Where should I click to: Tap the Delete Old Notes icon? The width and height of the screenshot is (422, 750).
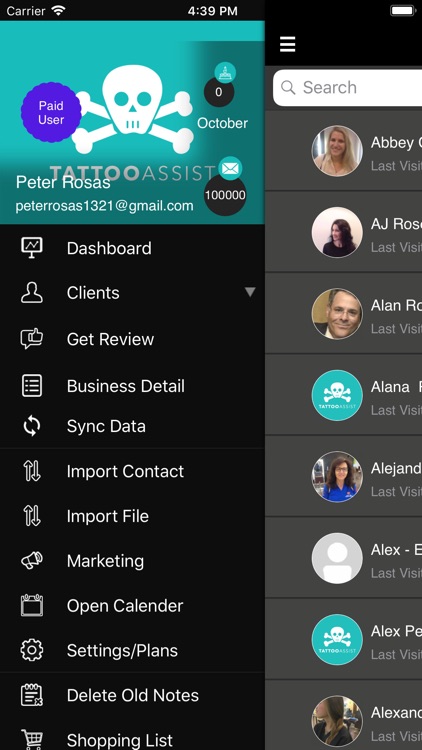tap(32, 695)
